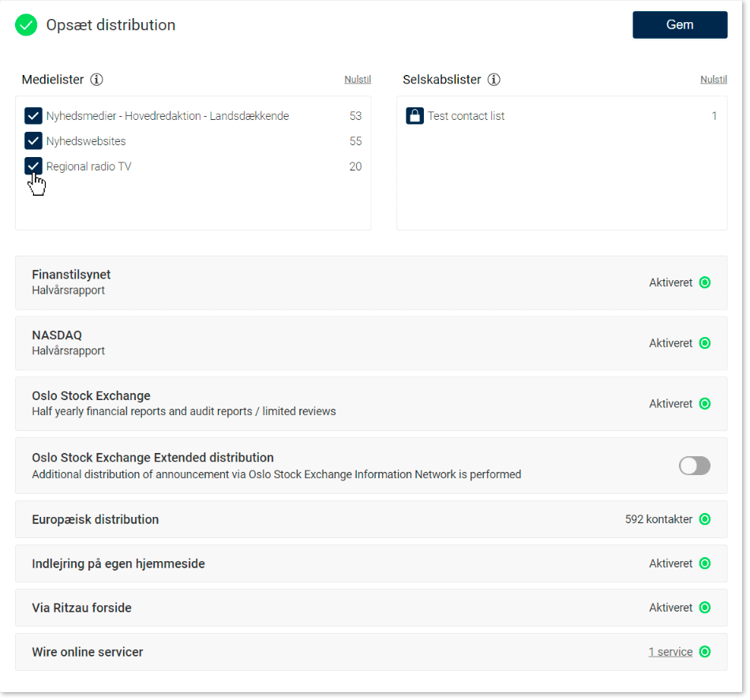
Task: Click the green status icon for Finanstilsynet
Action: (x=705, y=283)
